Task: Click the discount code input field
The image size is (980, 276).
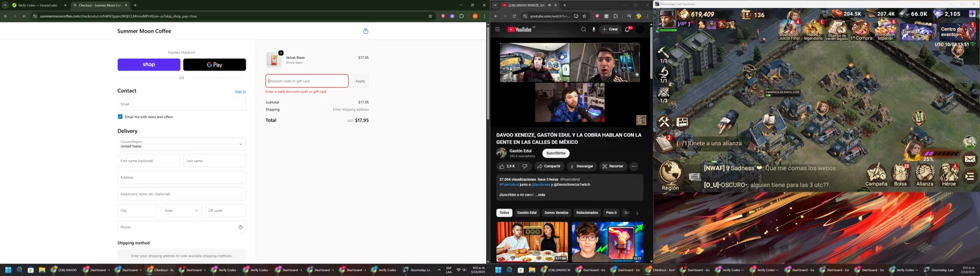Action: click(307, 81)
